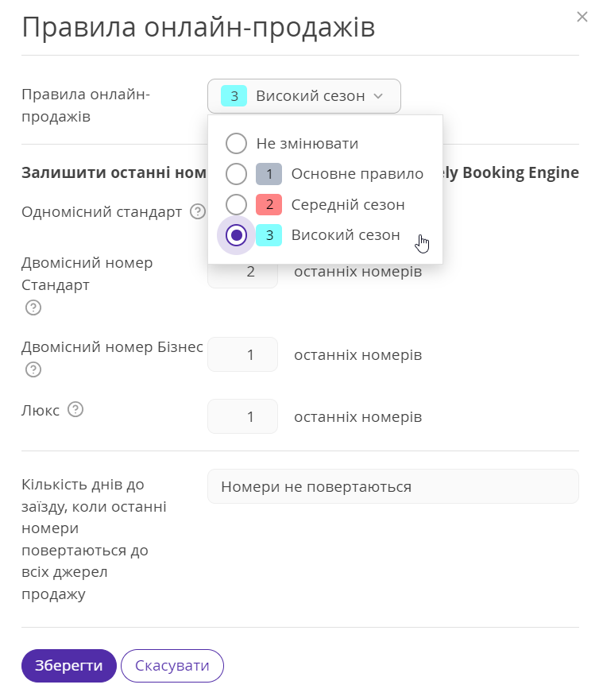Open the Номери не повертаються selector
Image resolution: width=599 pixels, height=700 pixels.
coord(393,486)
